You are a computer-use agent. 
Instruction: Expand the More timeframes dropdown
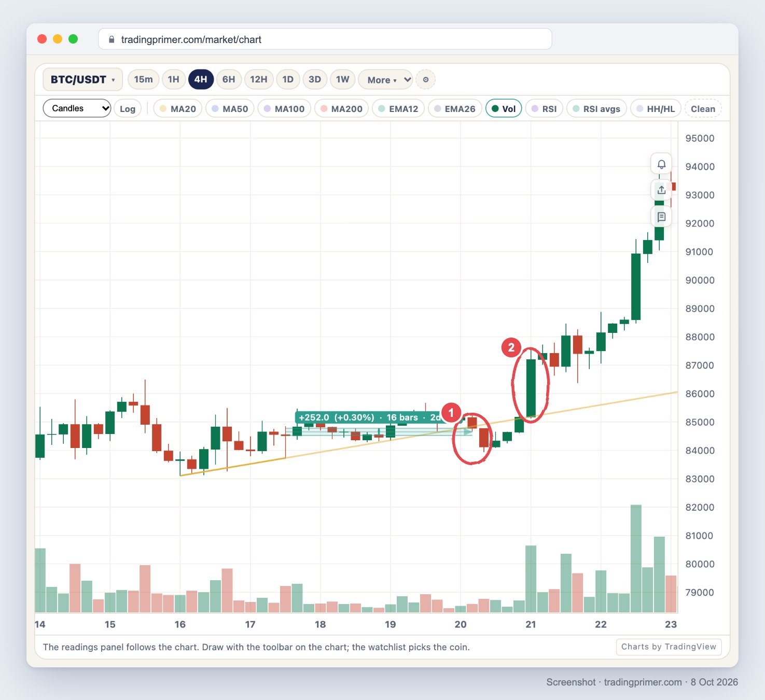point(385,80)
